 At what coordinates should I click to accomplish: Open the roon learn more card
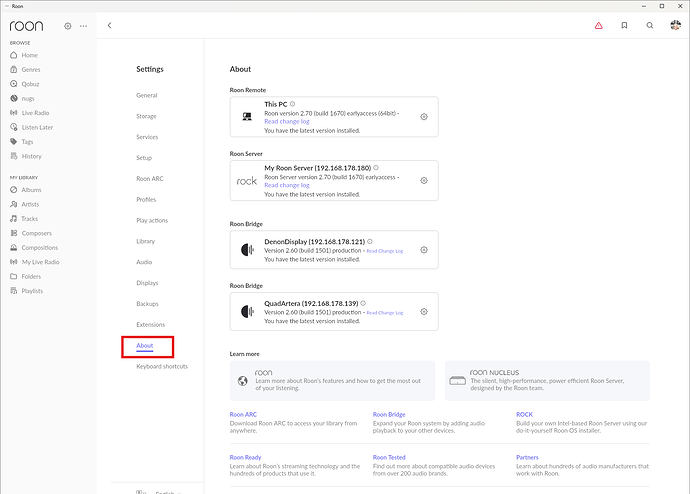click(332, 381)
